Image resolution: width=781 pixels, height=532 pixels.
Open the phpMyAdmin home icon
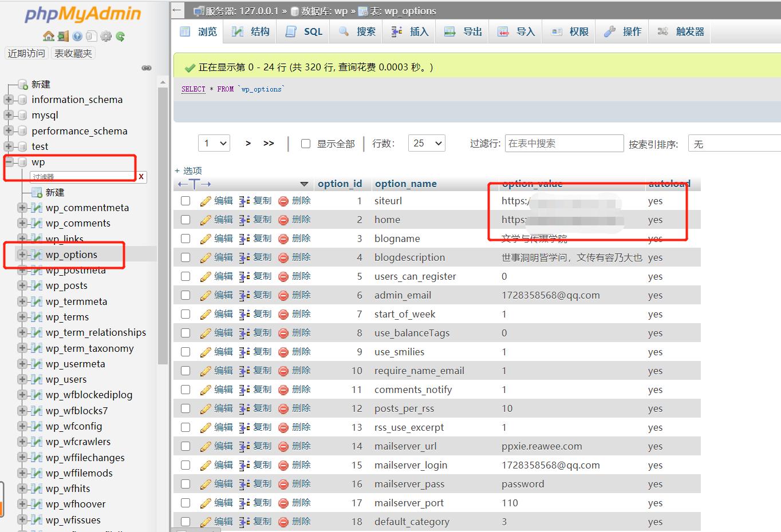click(49, 36)
